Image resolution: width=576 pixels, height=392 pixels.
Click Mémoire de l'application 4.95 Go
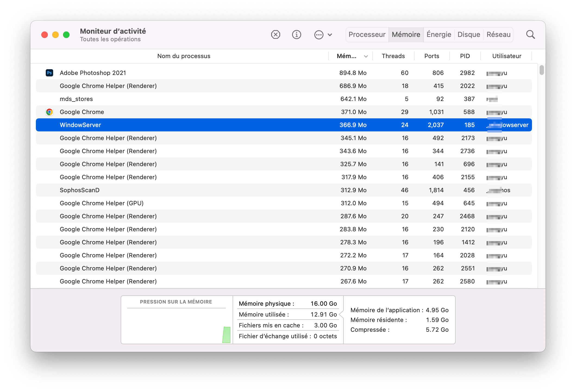pos(399,310)
